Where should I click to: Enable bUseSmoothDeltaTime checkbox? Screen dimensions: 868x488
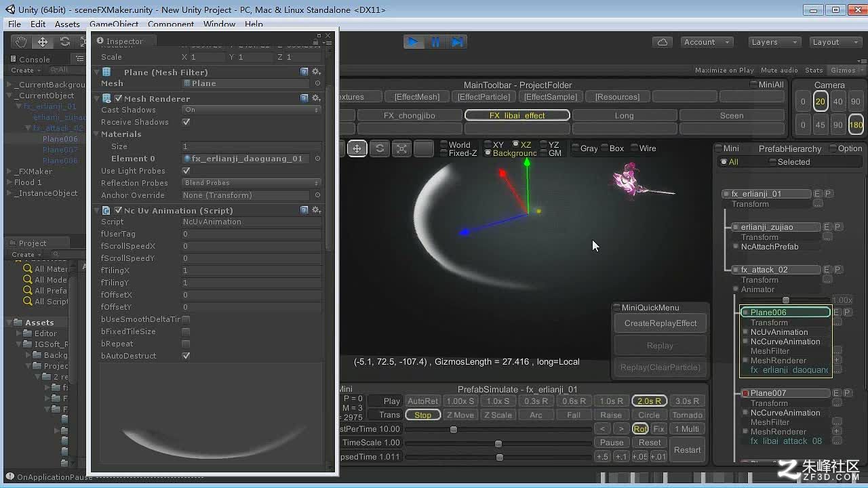point(186,319)
